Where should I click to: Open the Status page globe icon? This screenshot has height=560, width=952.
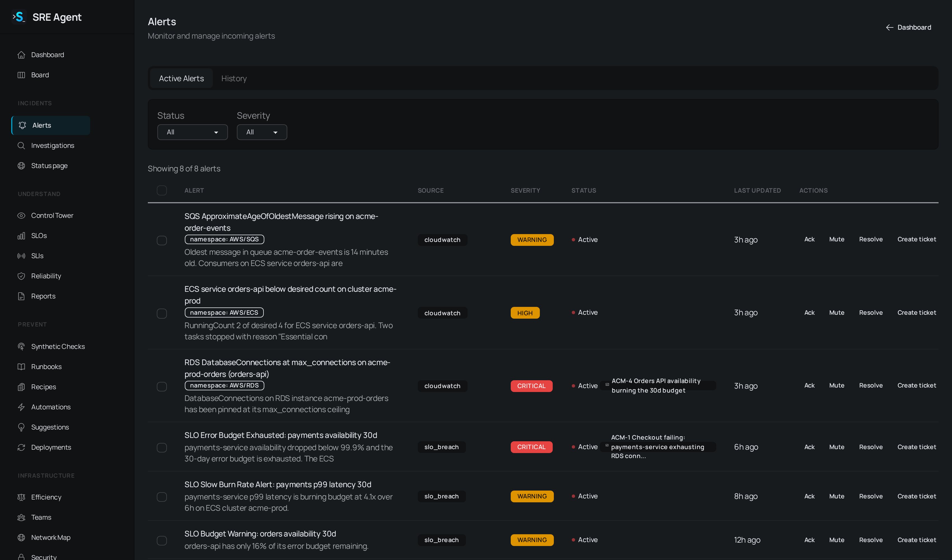click(x=21, y=165)
